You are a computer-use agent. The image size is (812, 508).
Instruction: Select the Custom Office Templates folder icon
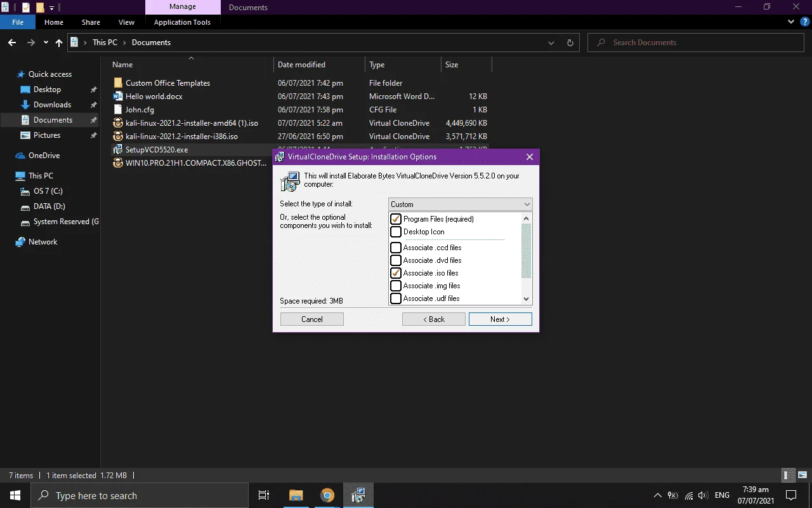tap(118, 83)
